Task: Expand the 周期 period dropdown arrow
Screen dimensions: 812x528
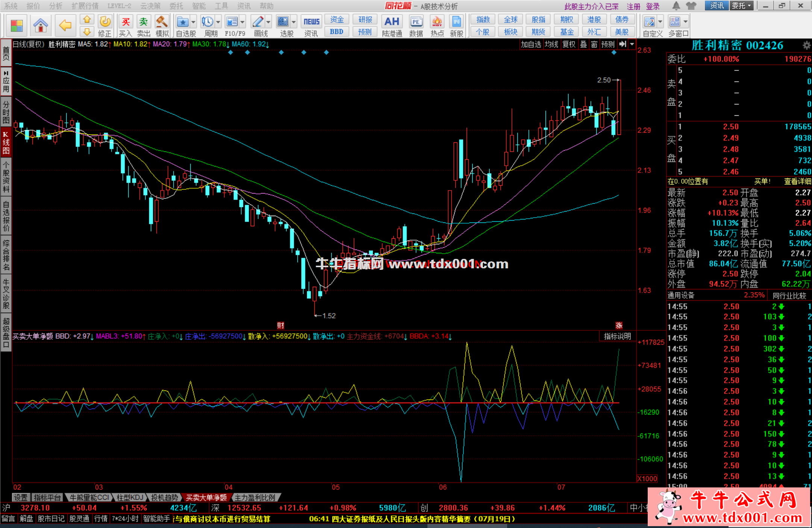Action: coord(218,22)
